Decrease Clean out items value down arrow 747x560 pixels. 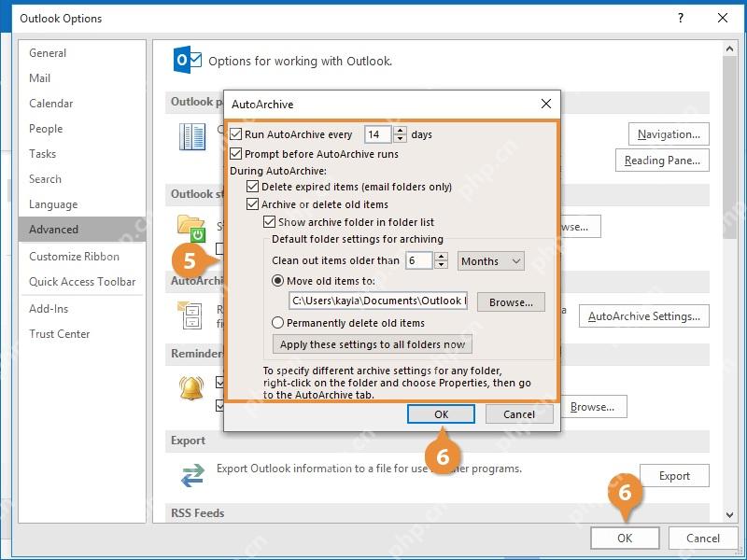click(441, 265)
